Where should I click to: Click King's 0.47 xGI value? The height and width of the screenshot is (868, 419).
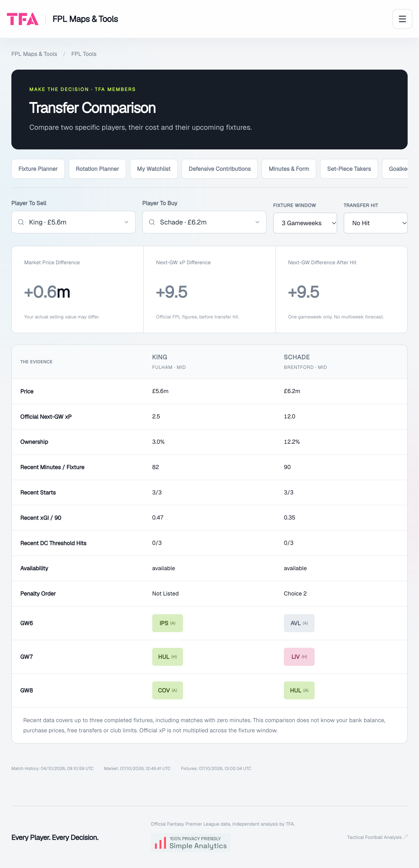point(158,518)
